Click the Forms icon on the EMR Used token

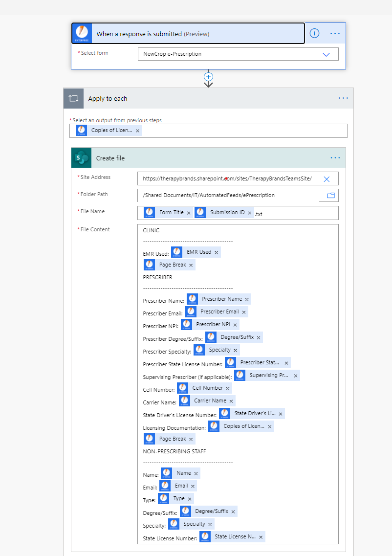[176, 252]
